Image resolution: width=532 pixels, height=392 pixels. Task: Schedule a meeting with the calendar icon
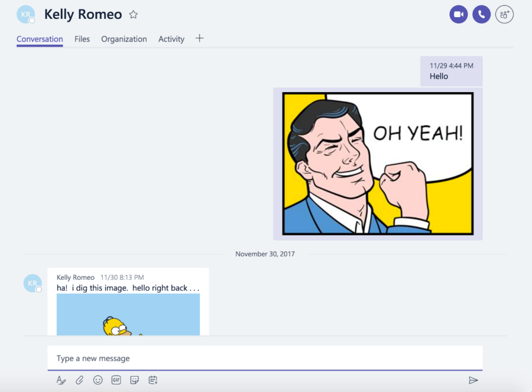153,380
